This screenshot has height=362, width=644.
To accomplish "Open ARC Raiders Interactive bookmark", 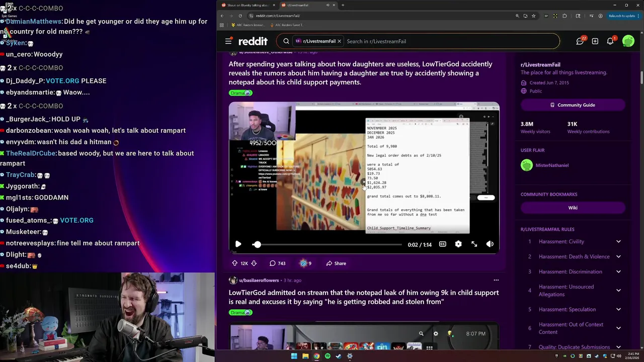I will point(248,25).
